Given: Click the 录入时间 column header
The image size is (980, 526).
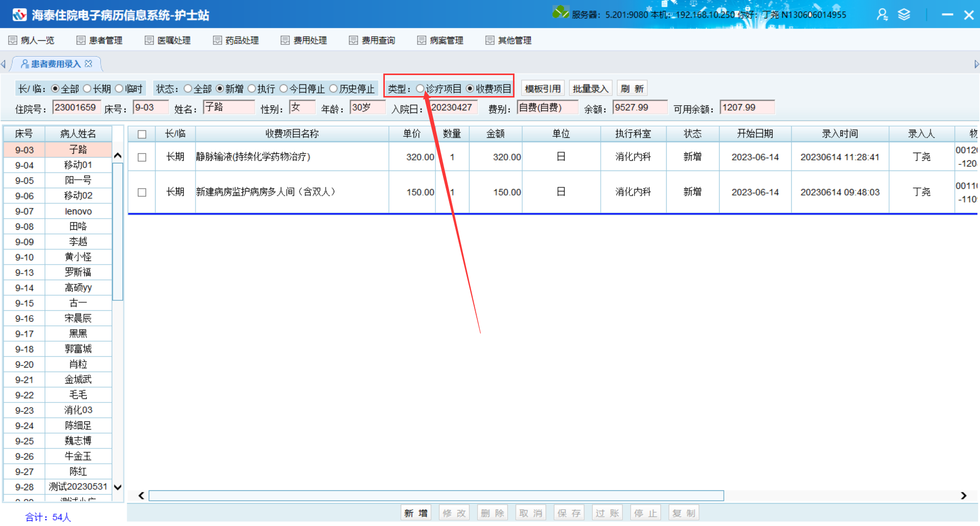Looking at the screenshot, I should point(840,134).
